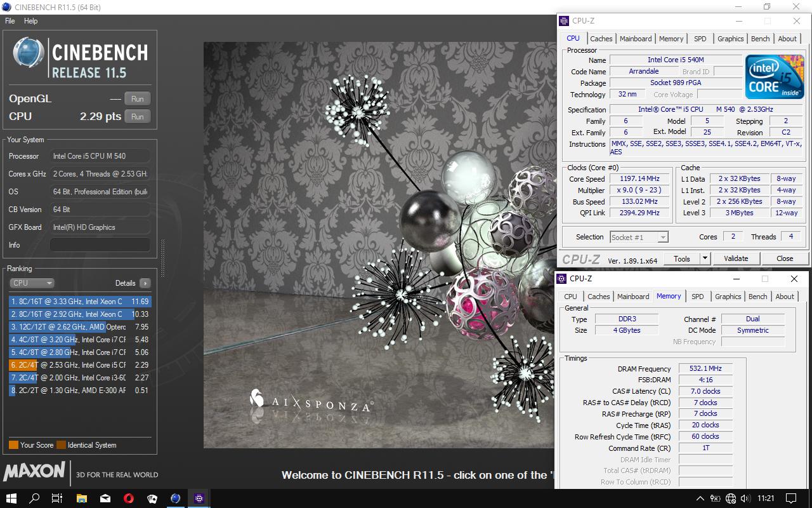Switch to Mainboard tab in Memory CPU-Z window
812x508 pixels.
click(633, 297)
